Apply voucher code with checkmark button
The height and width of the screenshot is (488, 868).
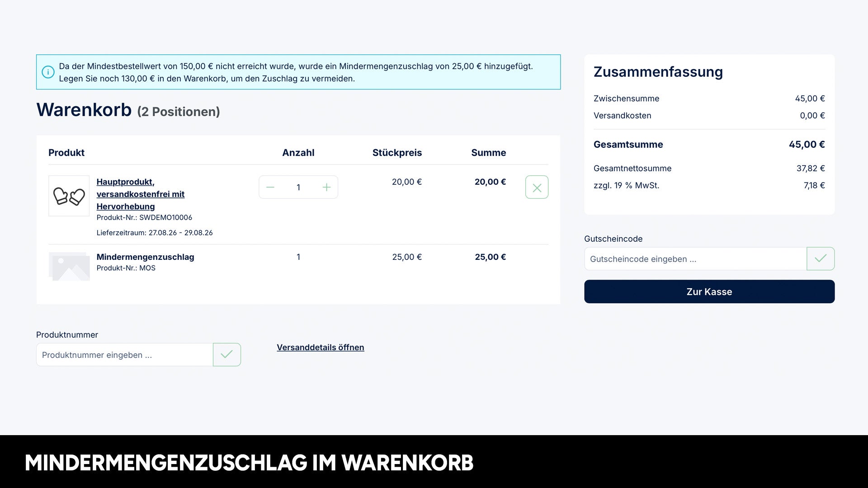click(821, 258)
